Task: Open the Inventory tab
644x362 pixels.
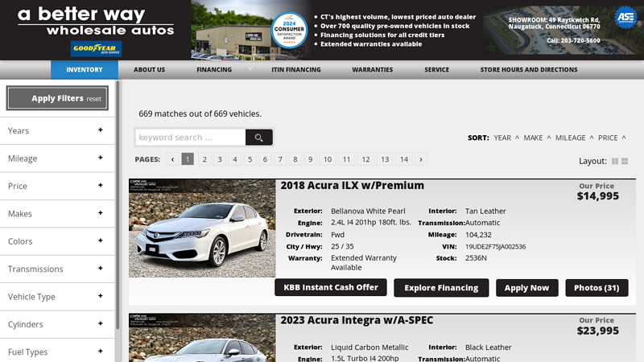Action: click(85, 70)
